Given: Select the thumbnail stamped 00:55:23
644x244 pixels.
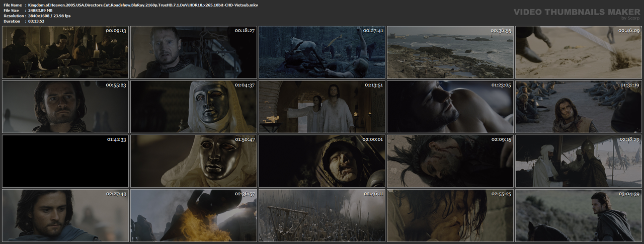Looking at the screenshot, I should 65,107.
